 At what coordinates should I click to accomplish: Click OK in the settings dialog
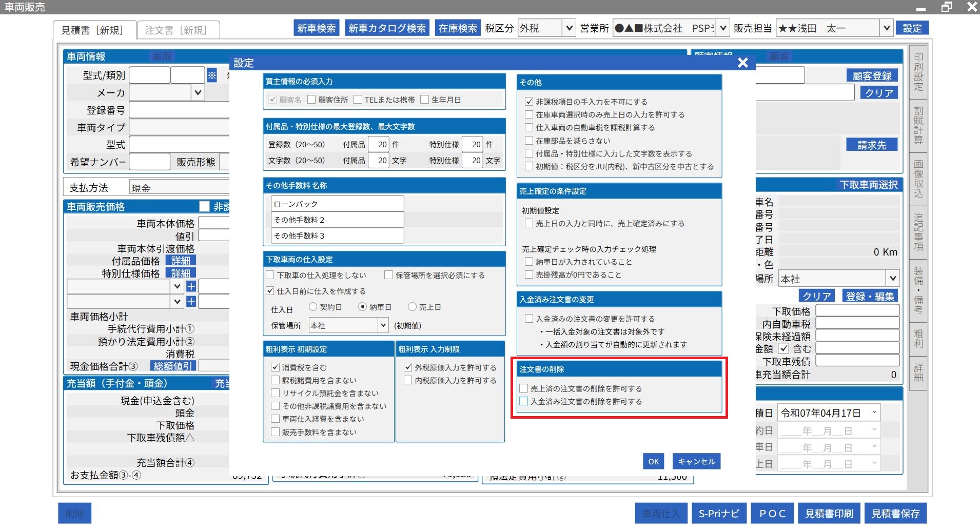[x=653, y=461]
